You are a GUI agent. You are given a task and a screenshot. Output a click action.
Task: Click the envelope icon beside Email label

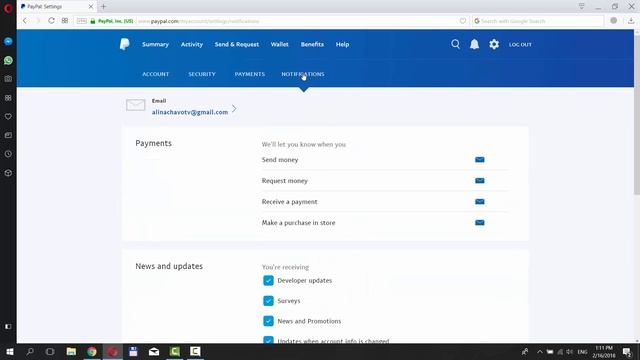[136, 105]
